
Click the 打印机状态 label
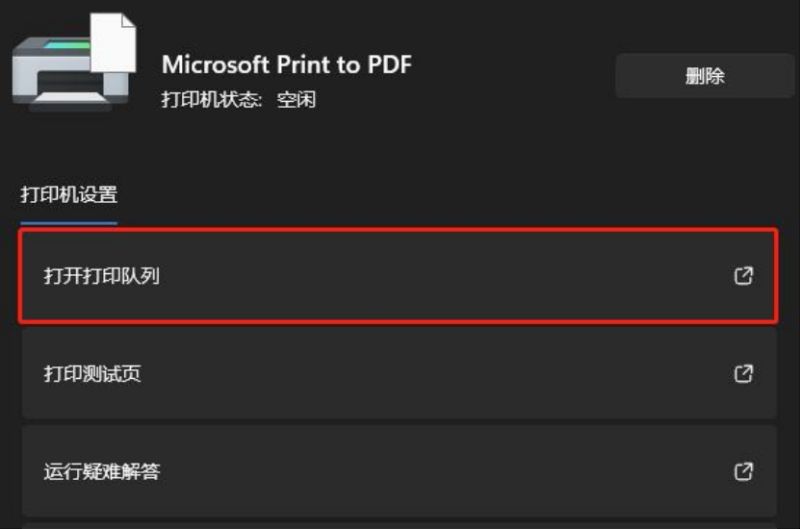211,100
